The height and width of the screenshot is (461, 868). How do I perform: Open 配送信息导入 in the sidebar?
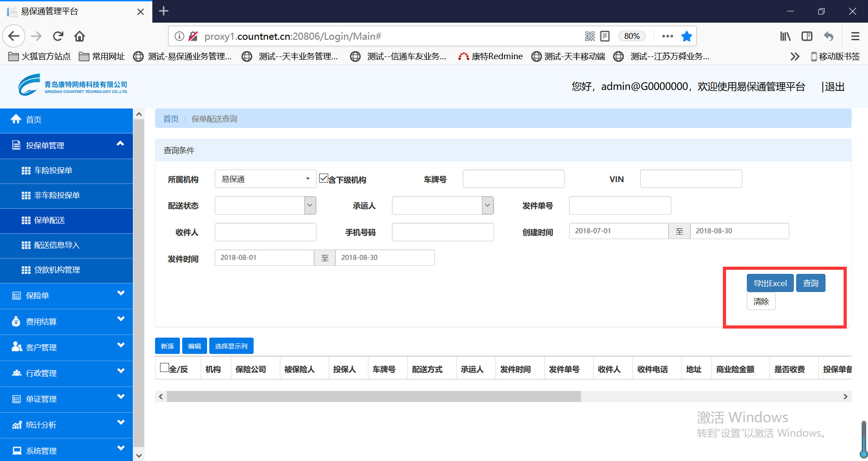(57, 245)
